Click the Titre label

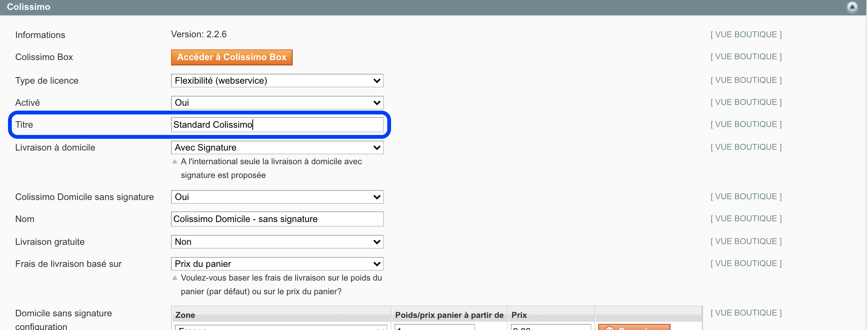pos(24,125)
